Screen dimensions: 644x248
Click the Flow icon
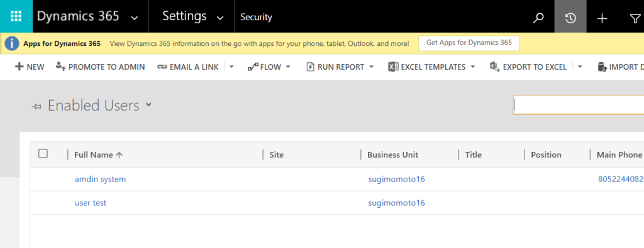(x=253, y=67)
